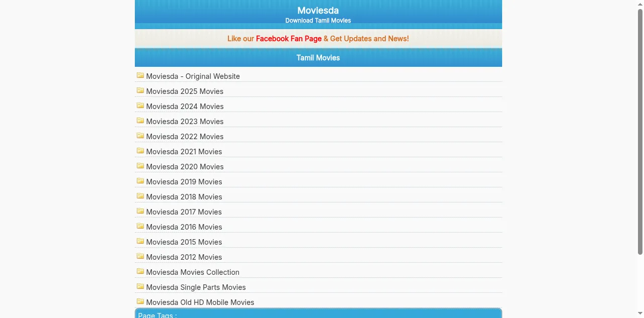Open the Moviesda Movies Collection link
Viewport: 644px width, 318px height.
[193, 272]
